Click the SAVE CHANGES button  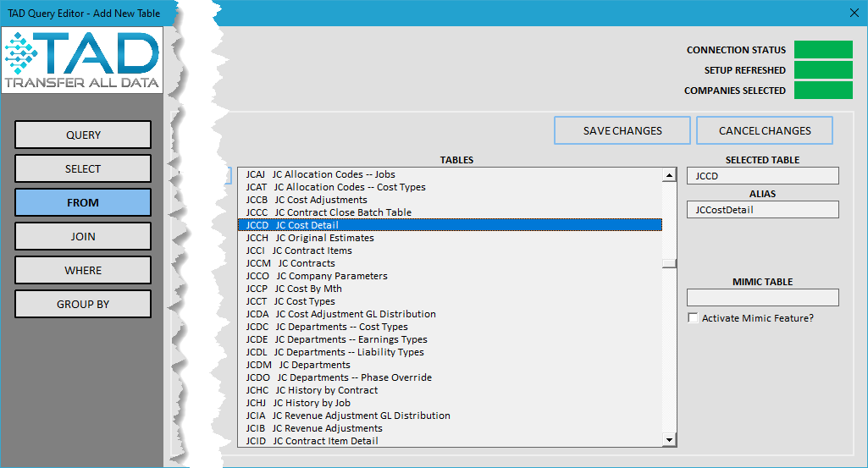(x=622, y=130)
